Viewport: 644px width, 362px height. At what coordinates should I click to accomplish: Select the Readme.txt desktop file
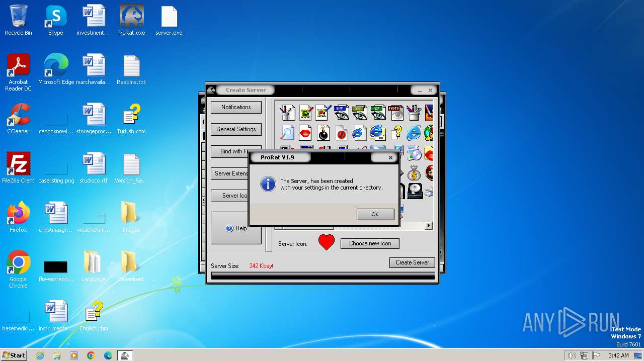click(131, 70)
